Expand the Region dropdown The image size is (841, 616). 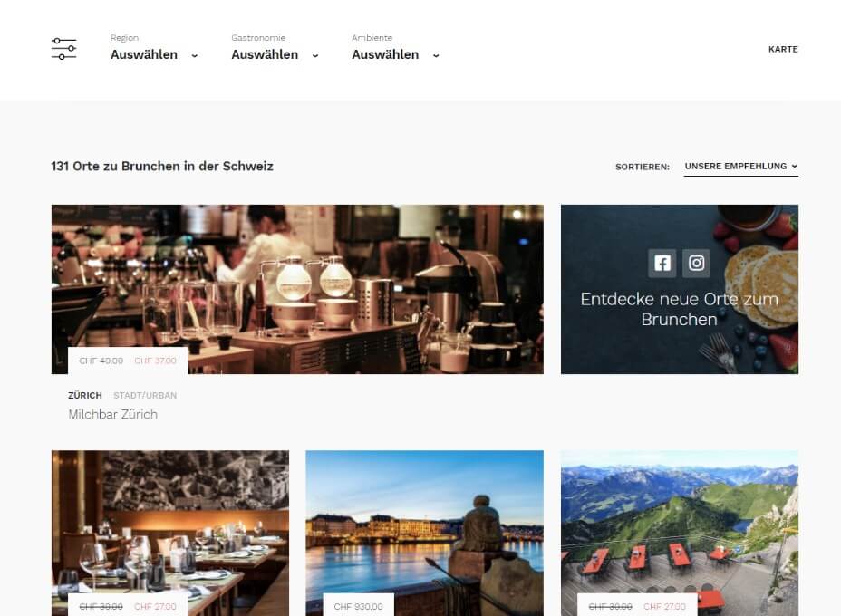(154, 47)
